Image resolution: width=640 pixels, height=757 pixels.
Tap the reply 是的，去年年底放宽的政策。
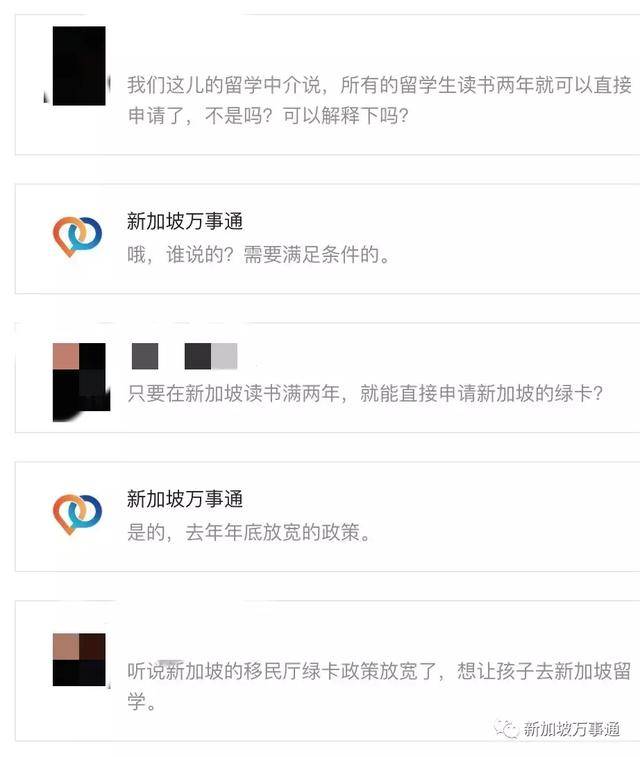click(x=249, y=533)
